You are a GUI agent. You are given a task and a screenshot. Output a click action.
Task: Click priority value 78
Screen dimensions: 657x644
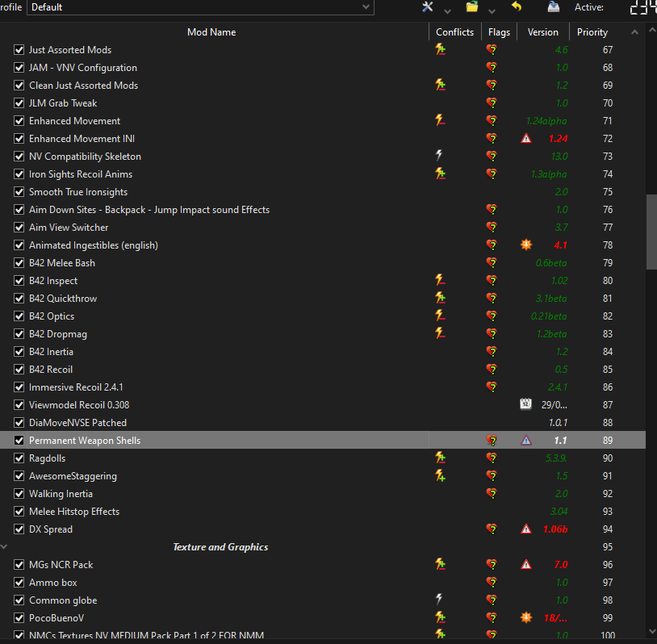(608, 245)
